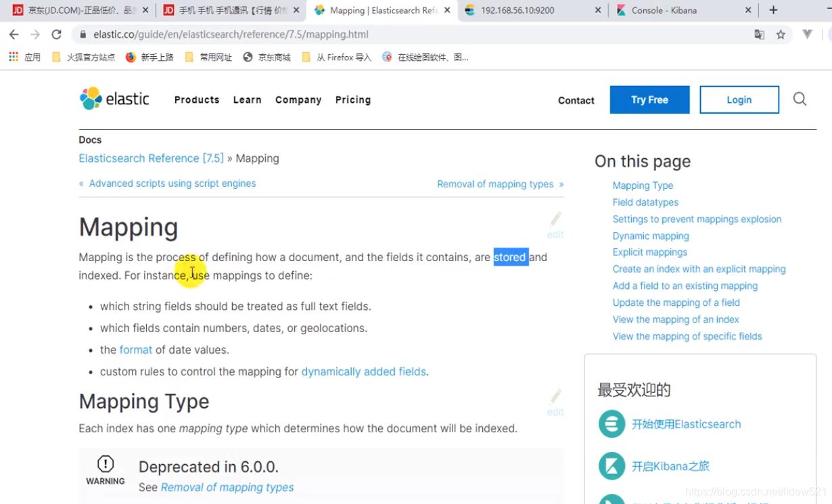The width and height of the screenshot is (832, 504).
Task: Open site search magnifier icon
Action: [x=800, y=99]
